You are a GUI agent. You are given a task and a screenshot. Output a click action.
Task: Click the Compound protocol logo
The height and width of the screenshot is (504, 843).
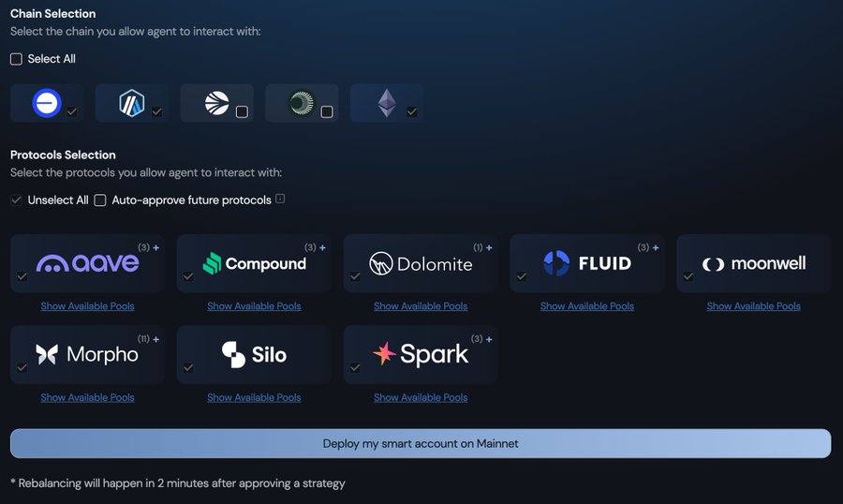254,263
